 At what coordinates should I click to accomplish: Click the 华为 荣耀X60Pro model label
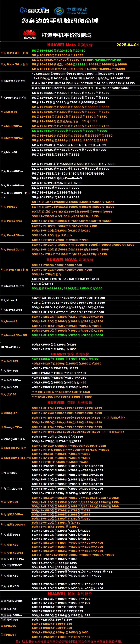(x=12, y=553)
